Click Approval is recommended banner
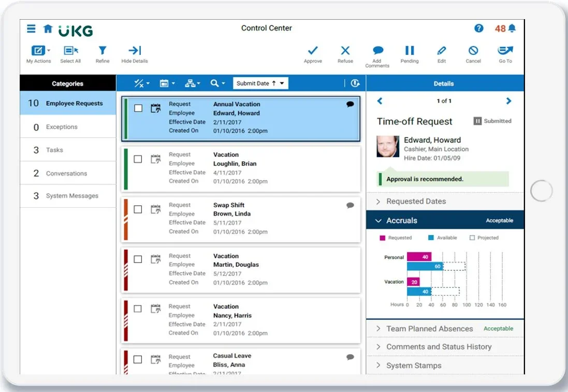Image resolution: width=568 pixels, height=392 pixels. [443, 179]
